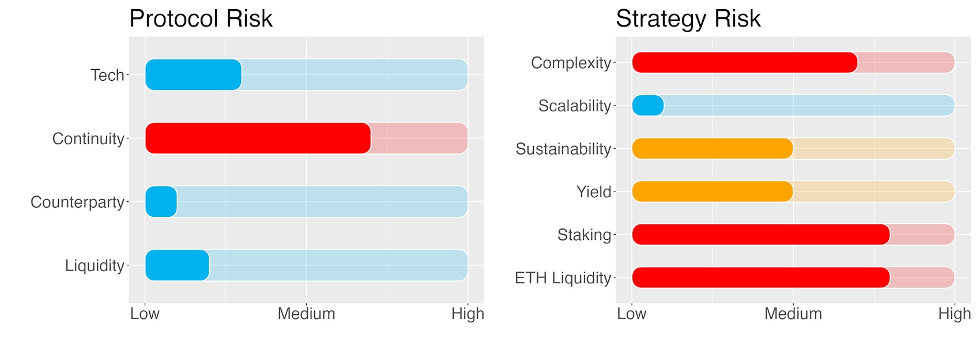Image resolution: width=980 pixels, height=353 pixels.
Task: Click the blue Counterparty risk bar
Action: 161,201
